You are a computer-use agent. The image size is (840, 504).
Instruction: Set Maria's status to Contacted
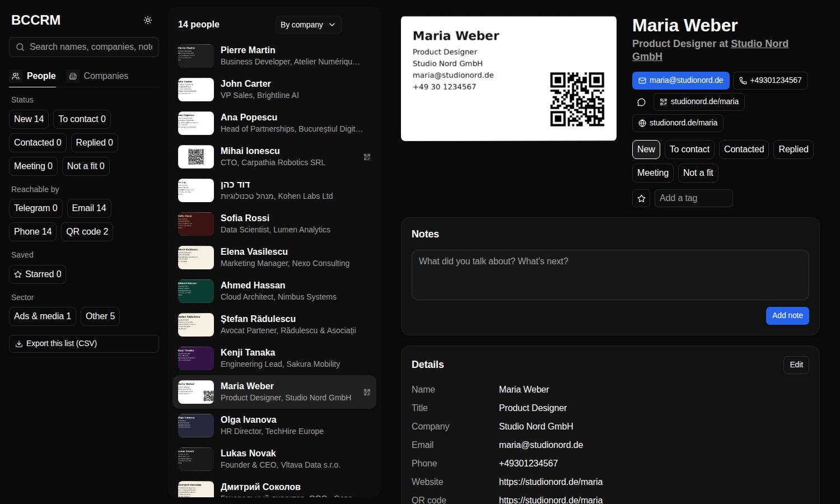coord(744,150)
